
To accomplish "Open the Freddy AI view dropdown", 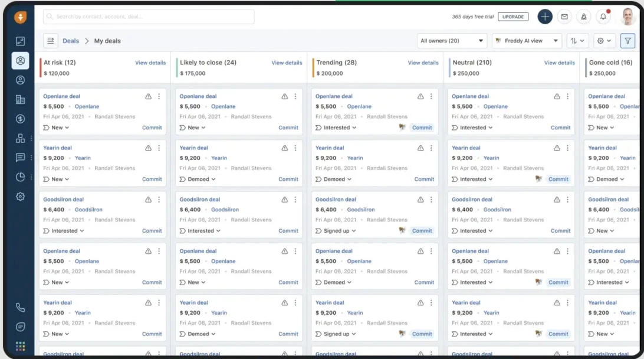I will pos(527,41).
